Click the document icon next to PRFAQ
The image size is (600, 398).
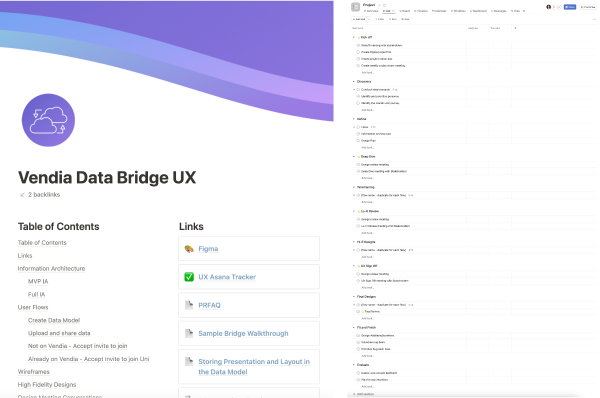[x=189, y=305]
